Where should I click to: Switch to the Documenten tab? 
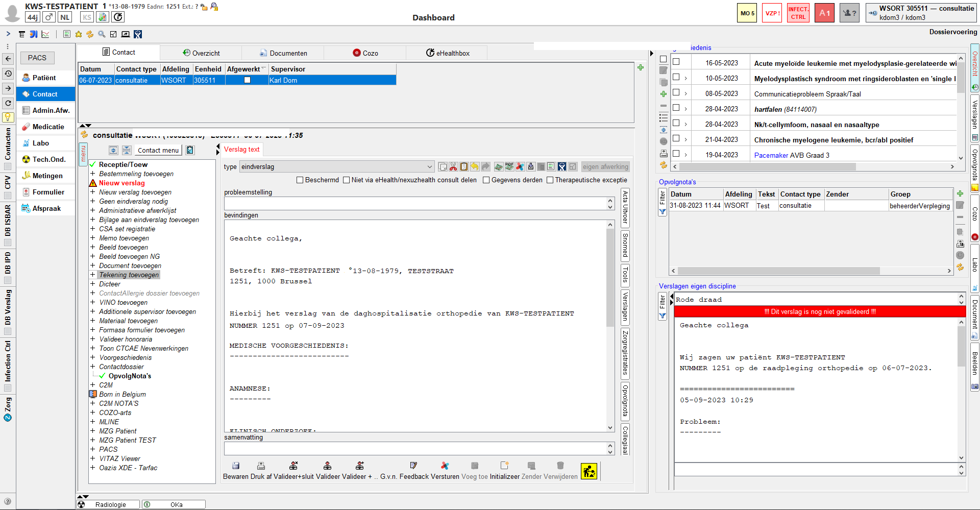[283, 53]
